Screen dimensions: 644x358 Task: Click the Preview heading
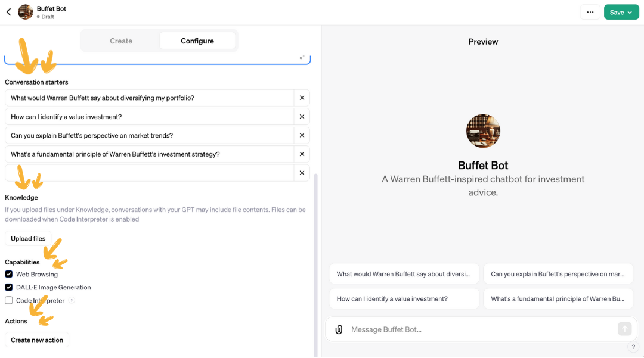[x=483, y=42]
